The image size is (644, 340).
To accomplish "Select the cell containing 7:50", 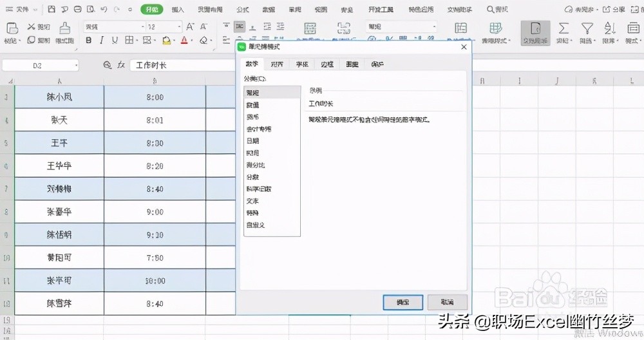I will [155, 258].
